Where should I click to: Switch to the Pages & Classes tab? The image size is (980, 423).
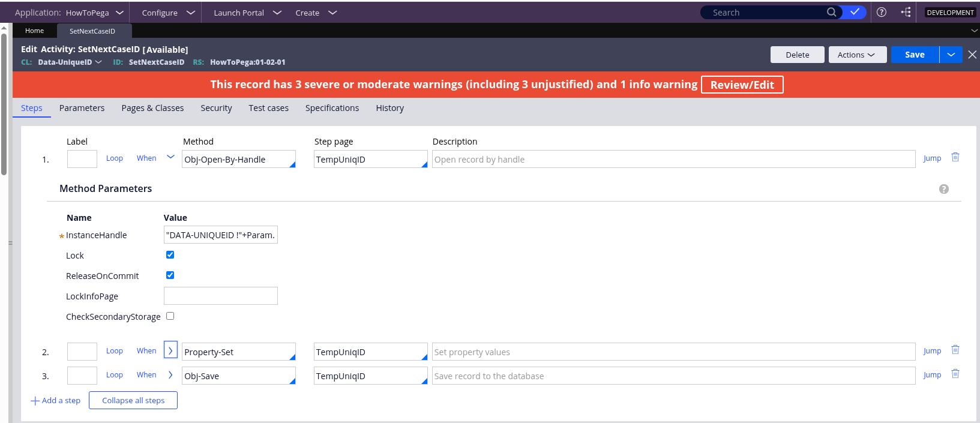coord(152,108)
